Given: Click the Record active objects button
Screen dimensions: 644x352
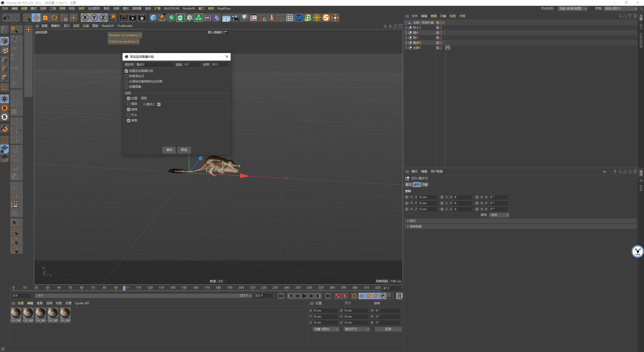Looking at the screenshot, I should 338,296.
